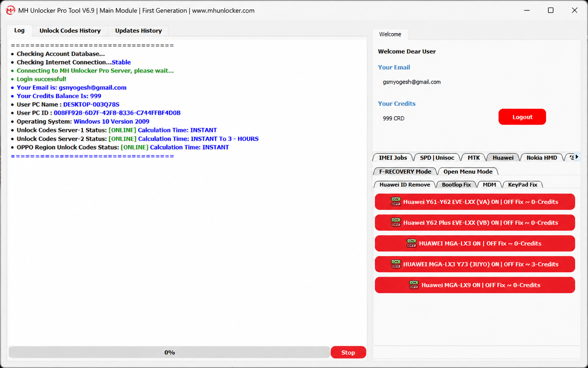588x368 pixels.
Task: Click the "Your Credits" label
Action: click(x=396, y=103)
